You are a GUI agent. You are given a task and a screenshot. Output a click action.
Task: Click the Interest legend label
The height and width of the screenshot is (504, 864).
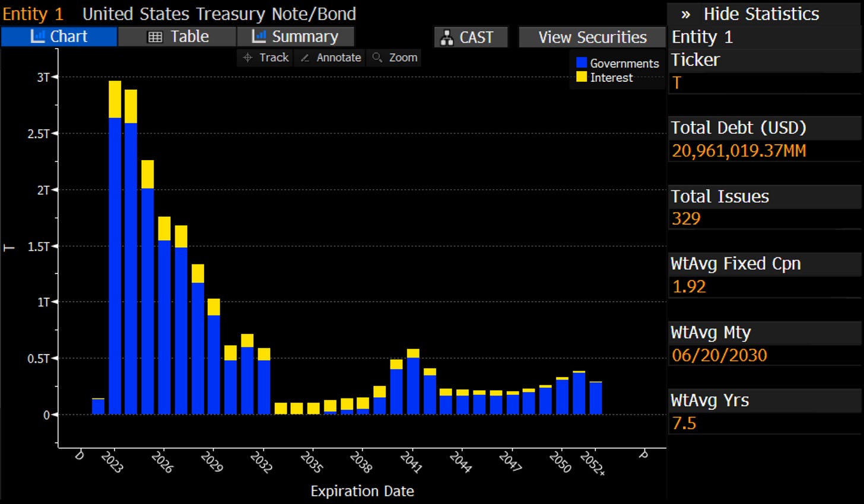pyautogui.click(x=611, y=78)
